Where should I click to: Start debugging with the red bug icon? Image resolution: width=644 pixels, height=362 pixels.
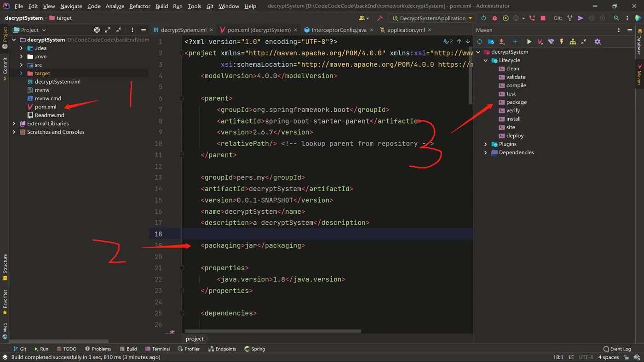[494, 18]
